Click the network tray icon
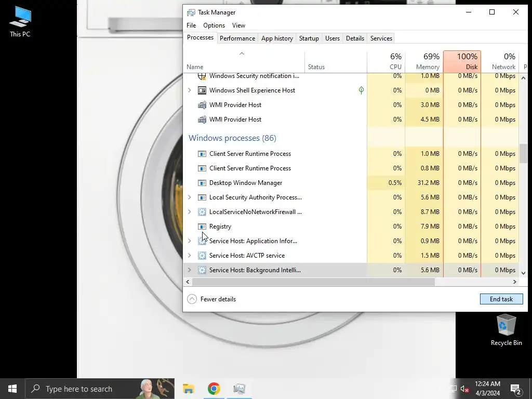The image size is (532, 399). tap(453, 389)
